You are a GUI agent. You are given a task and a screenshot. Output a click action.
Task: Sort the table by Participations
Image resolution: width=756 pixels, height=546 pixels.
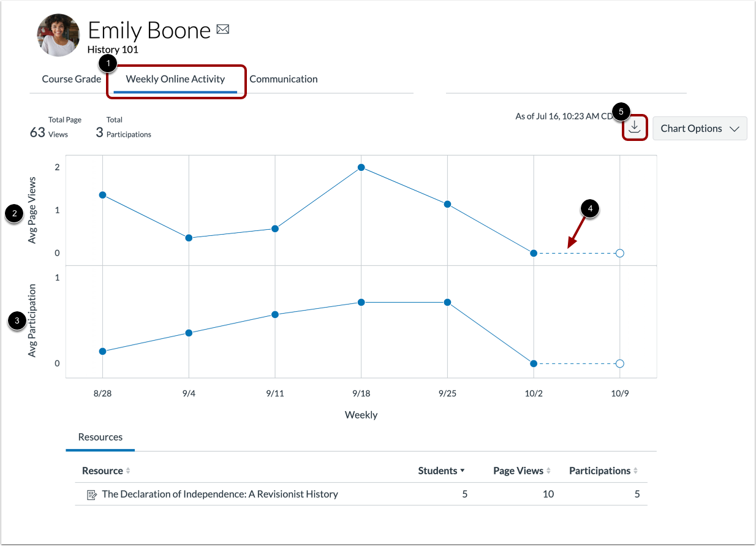click(x=637, y=470)
